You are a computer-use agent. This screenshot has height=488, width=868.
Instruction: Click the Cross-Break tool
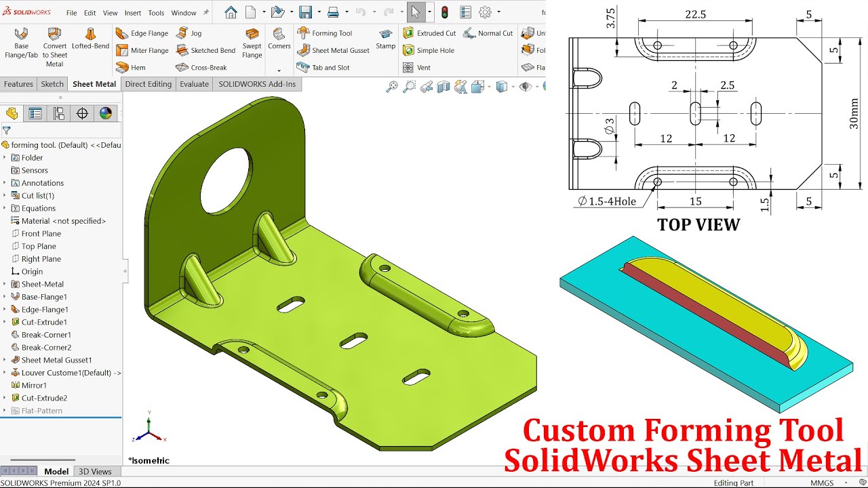(x=201, y=68)
